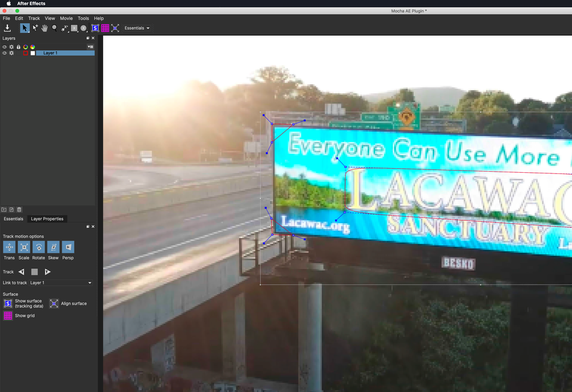572x392 pixels.
Task: Select the Create X-Spline Layer tool
Action: [x=65, y=28]
